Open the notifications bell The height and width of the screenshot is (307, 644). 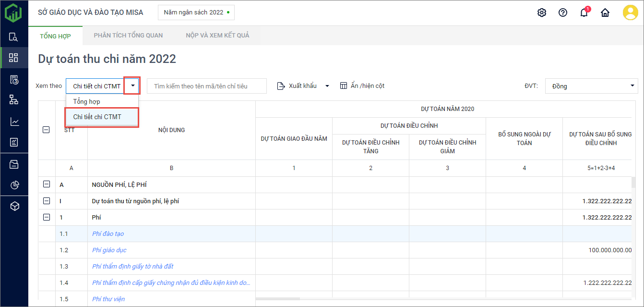(x=584, y=13)
